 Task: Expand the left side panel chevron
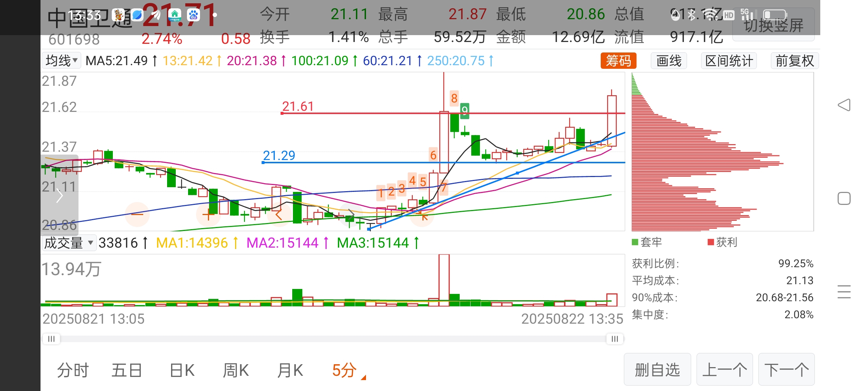[60, 196]
